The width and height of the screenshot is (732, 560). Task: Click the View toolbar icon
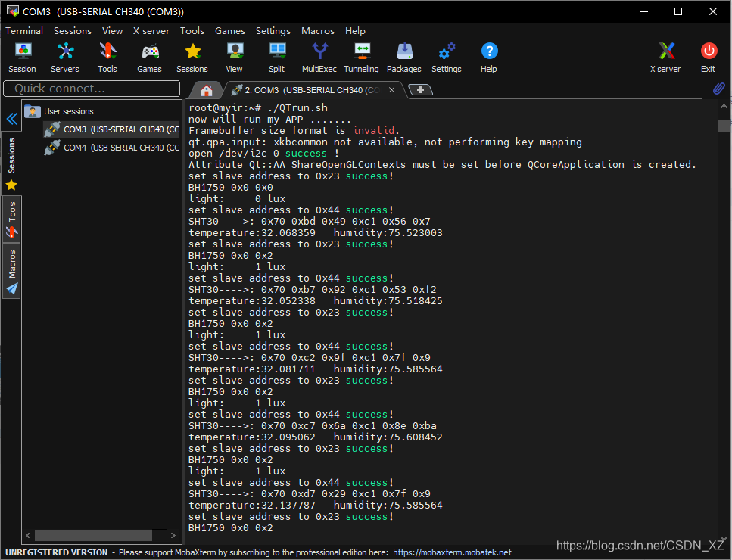click(235, 58)
